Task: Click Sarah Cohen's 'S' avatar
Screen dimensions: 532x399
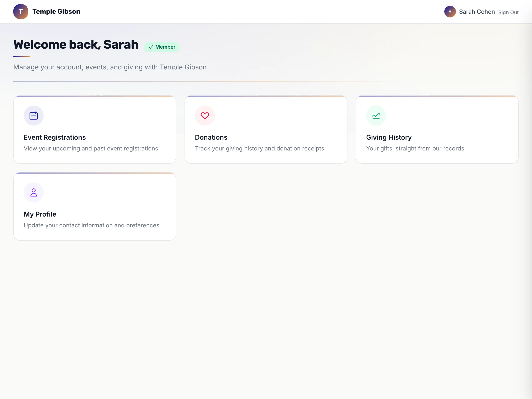Action: pyautogui.click(x=450, y=12)
